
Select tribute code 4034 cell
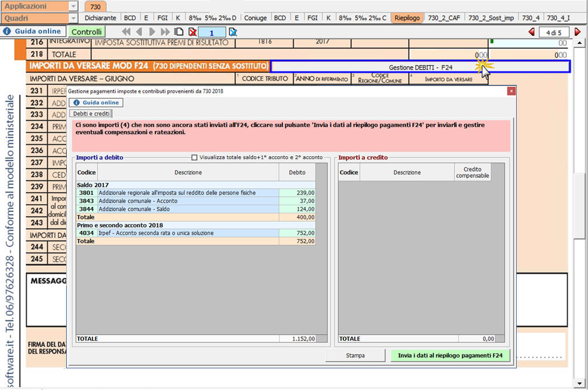86,233
